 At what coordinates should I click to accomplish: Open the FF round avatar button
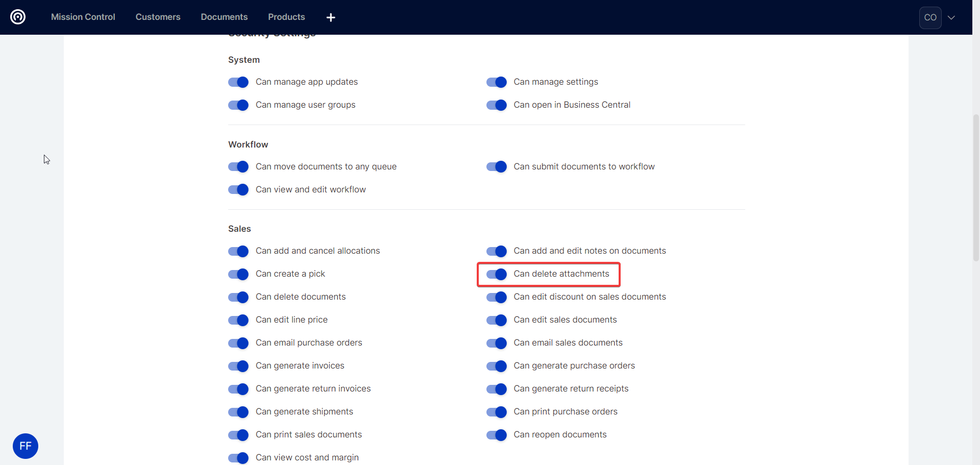[x=26, y=446]
